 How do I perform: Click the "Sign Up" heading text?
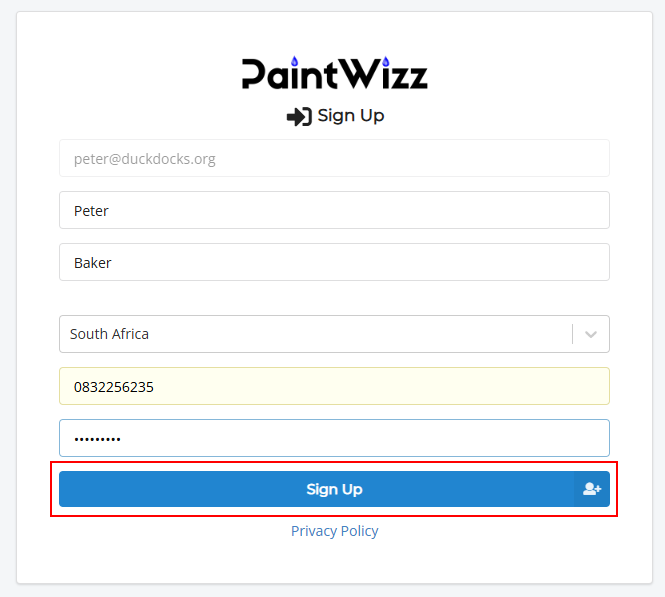point(351,116)
